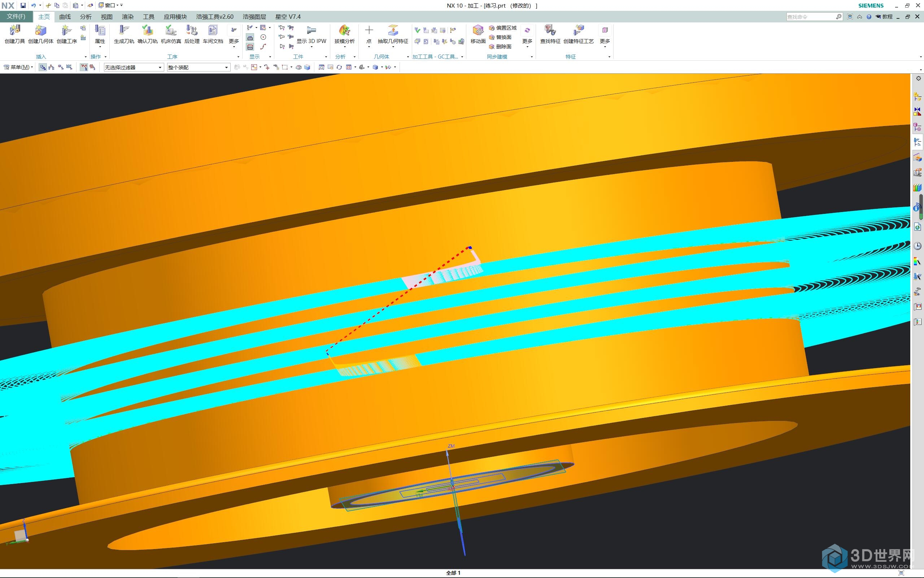Expand the Geometry (几何体) group arrow
Screen dimensions: 924x578
(408, 57)
